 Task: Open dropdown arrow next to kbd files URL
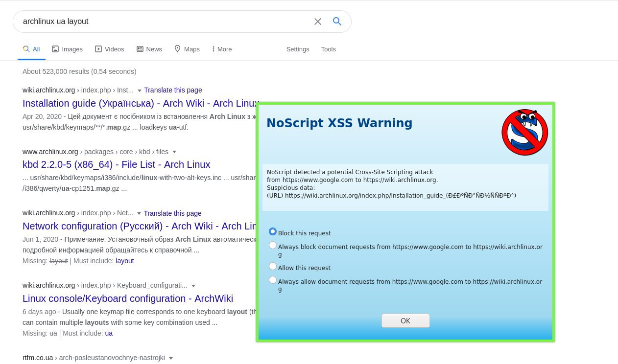174,152
